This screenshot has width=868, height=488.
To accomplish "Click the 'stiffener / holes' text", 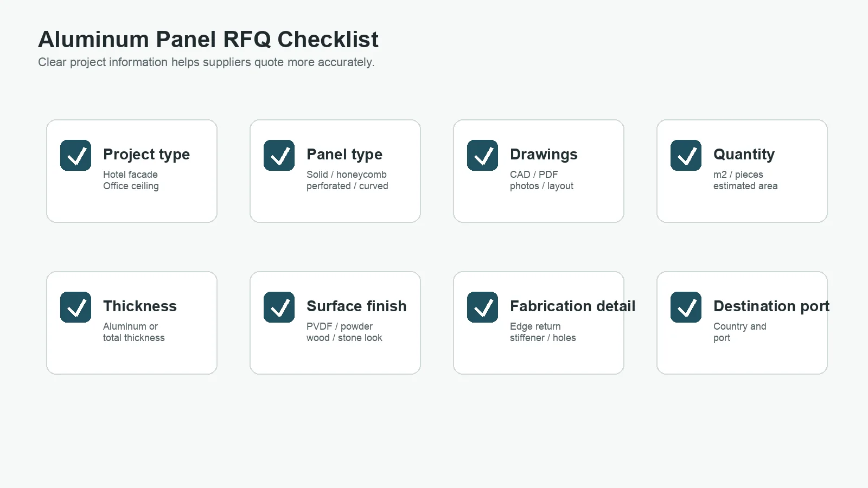I will point(542,338).
